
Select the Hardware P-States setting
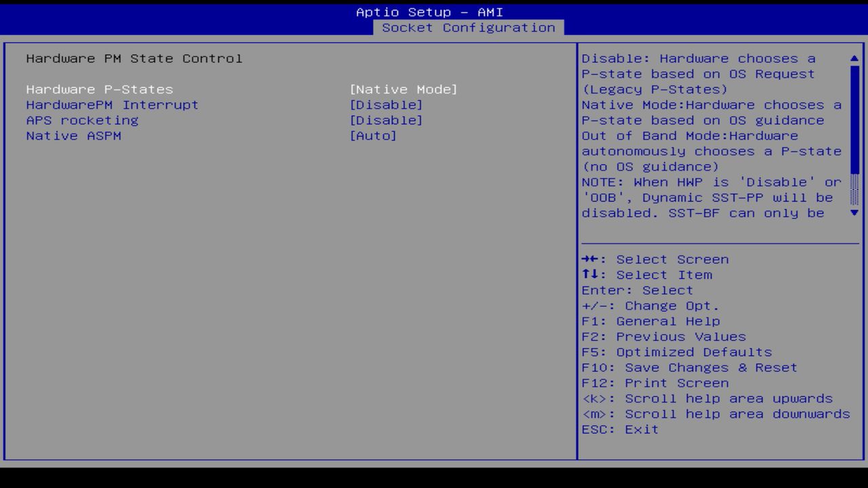[99, 89]
